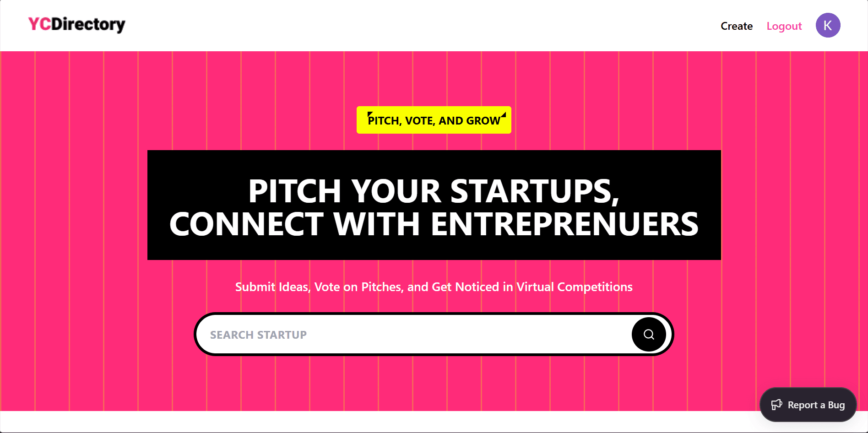868x433 pixels.
Task: Log out using the Logout link
Action: tap(784, 26)
